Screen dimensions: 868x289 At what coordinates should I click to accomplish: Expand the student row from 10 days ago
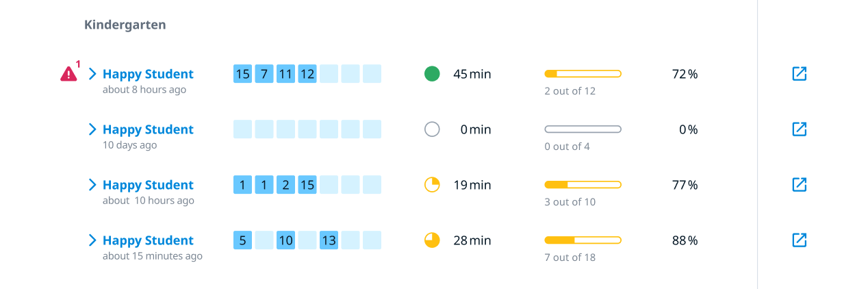tap(92, 129)
